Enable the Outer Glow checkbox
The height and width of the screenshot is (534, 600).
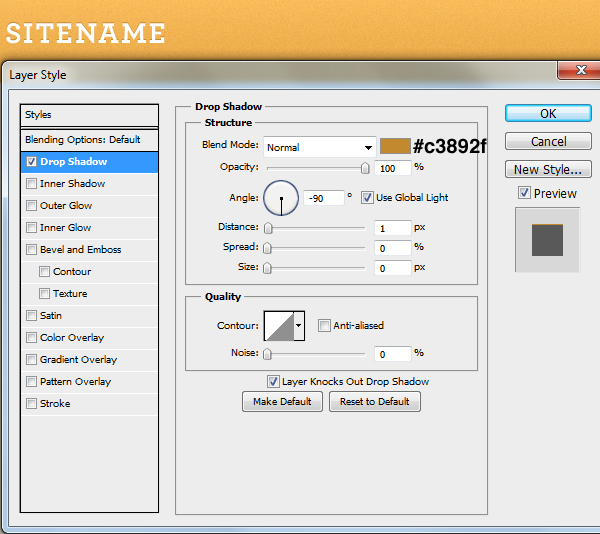[x=31, y=206]
